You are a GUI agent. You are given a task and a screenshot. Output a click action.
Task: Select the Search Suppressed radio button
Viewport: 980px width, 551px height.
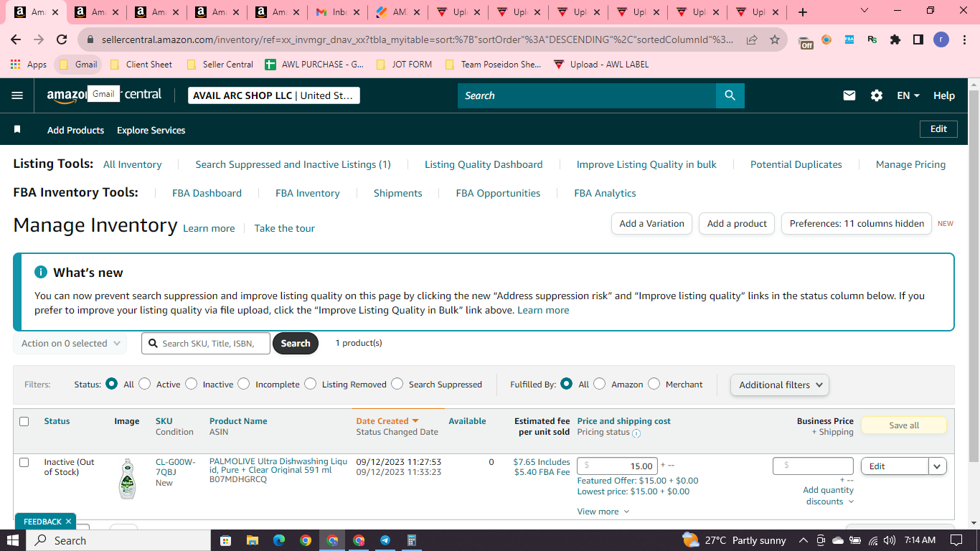tap(397, 384)
